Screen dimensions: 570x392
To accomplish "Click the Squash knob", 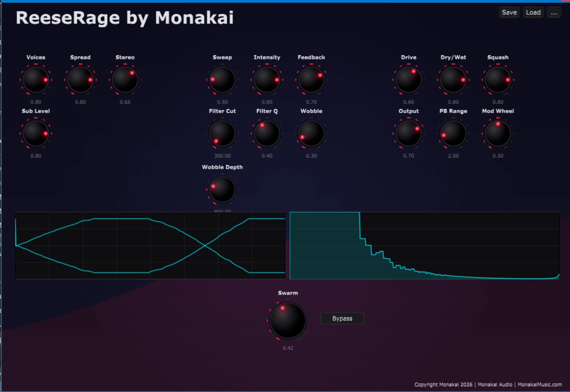I will coord(498,80).
